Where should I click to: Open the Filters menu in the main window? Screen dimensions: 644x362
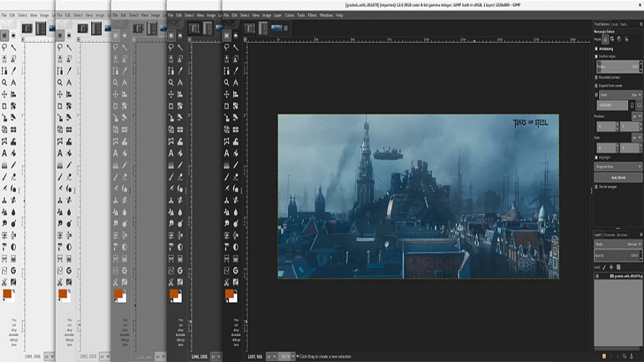pos(312,14)
